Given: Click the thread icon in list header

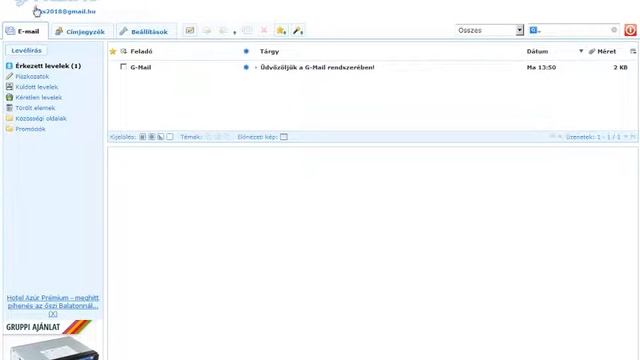Looking at the screenshot, I should coord(124,51).
